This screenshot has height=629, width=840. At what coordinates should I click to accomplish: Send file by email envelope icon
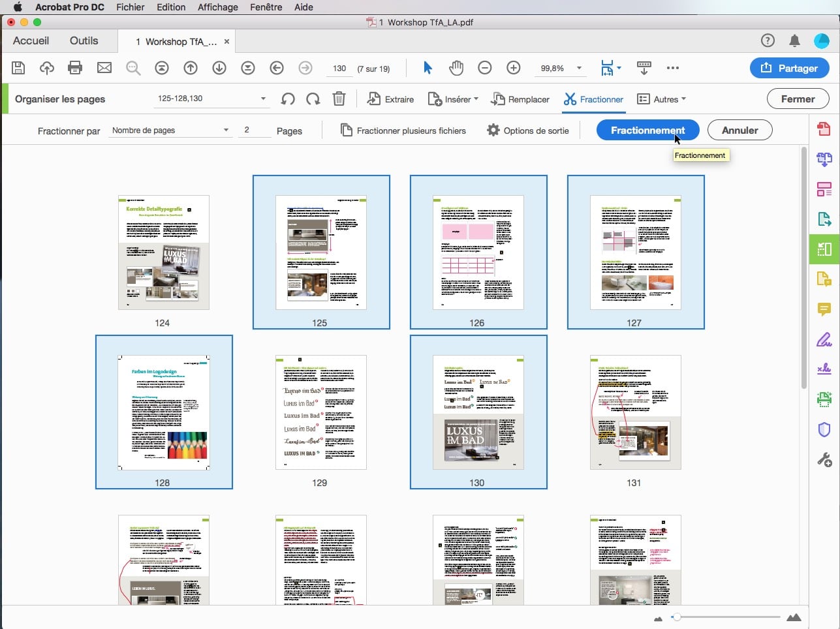pos(104,68)
